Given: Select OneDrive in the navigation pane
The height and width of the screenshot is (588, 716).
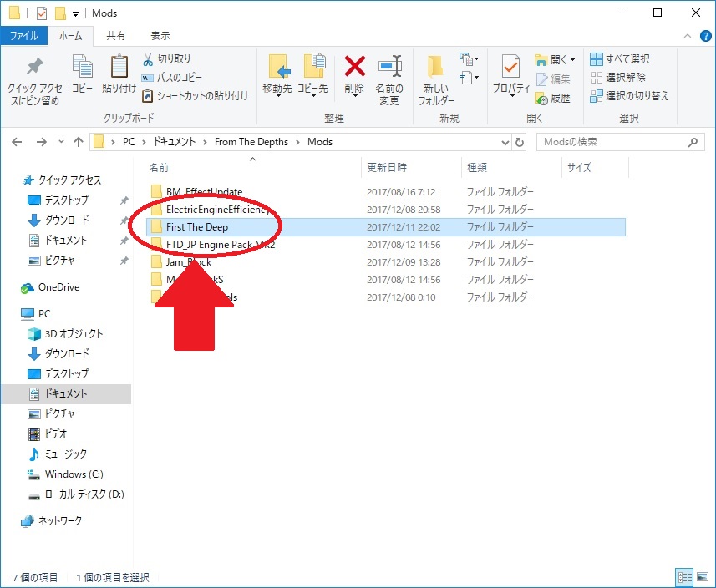Looking at the screenshot, I should 58,287.
